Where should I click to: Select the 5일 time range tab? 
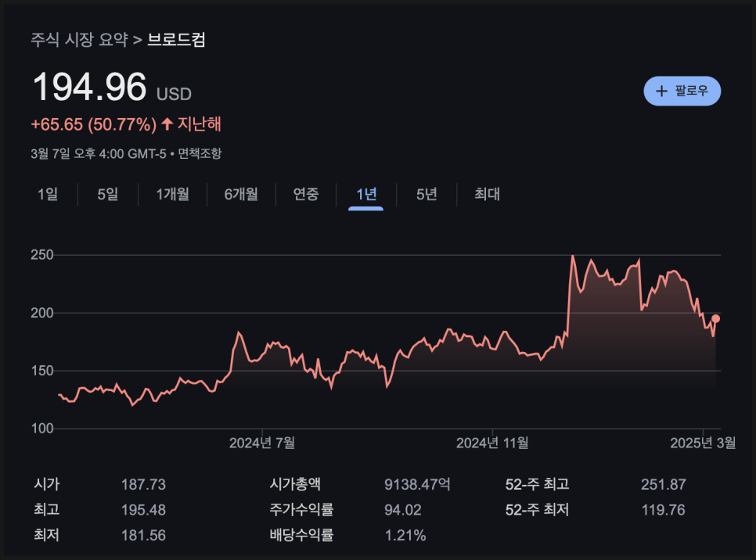[107, 194]
